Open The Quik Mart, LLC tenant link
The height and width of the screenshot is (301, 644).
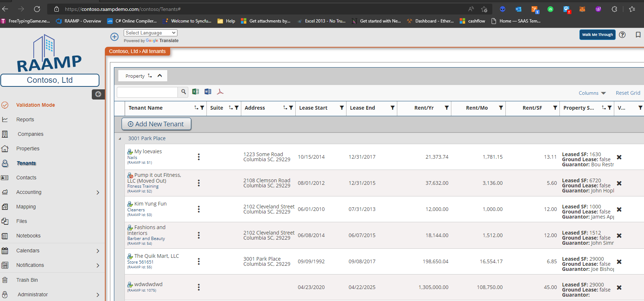tap(156, 256)
